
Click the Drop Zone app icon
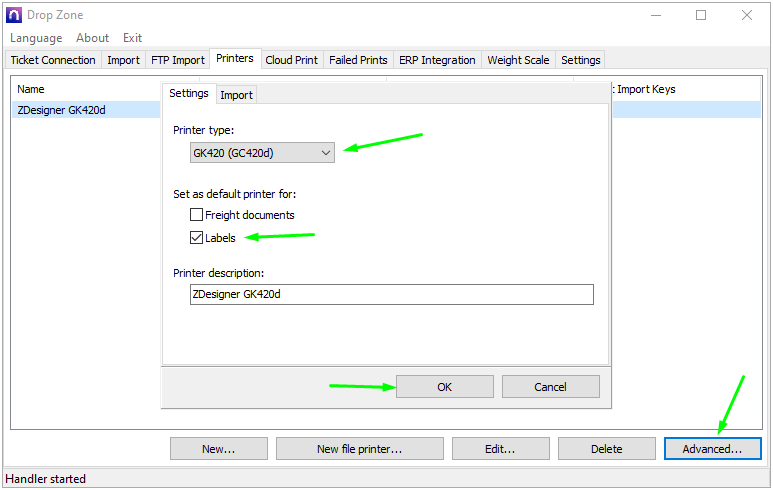tap(13, 15)
